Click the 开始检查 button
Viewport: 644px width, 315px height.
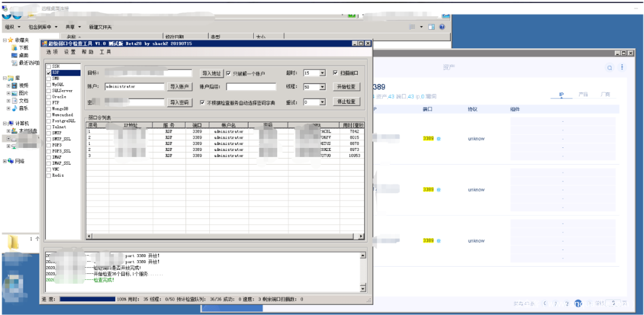click(x=346, y=87)
